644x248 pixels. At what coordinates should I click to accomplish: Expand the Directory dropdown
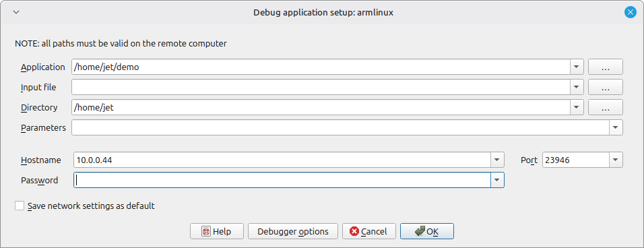pyautogui.click(x=577, y=108)
